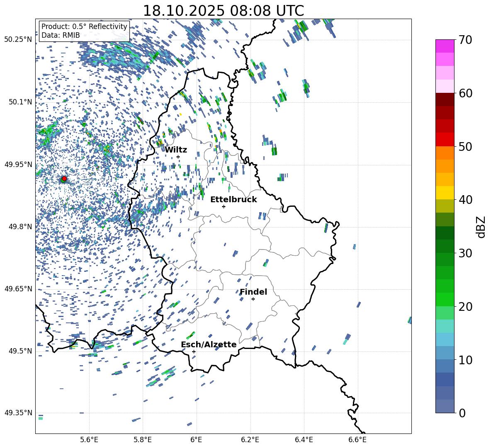
Task: Click the dBZ colorbar axis label
Action: coord(481,227)
